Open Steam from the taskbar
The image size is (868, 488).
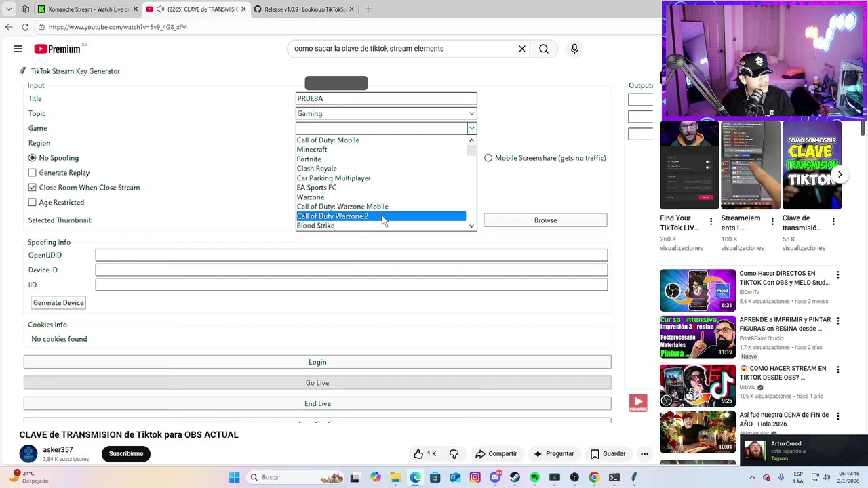(x=515, y=478)
